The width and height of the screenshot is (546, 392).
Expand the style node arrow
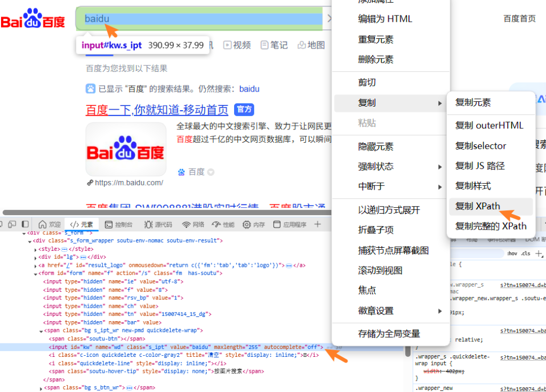tap(36, 249)
